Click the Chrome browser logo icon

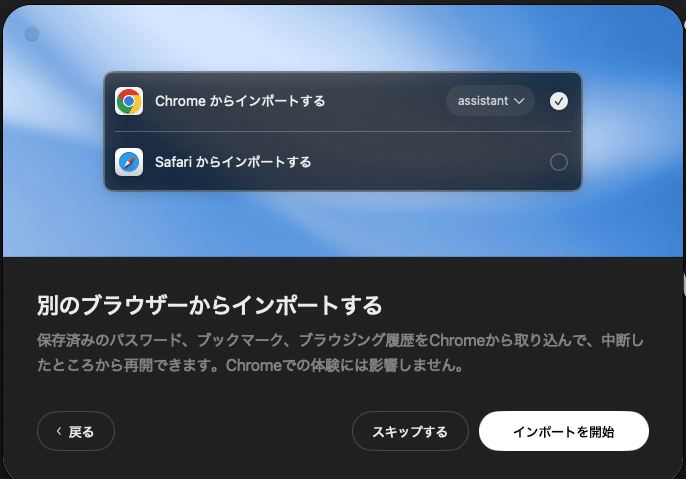pos(129,101)
